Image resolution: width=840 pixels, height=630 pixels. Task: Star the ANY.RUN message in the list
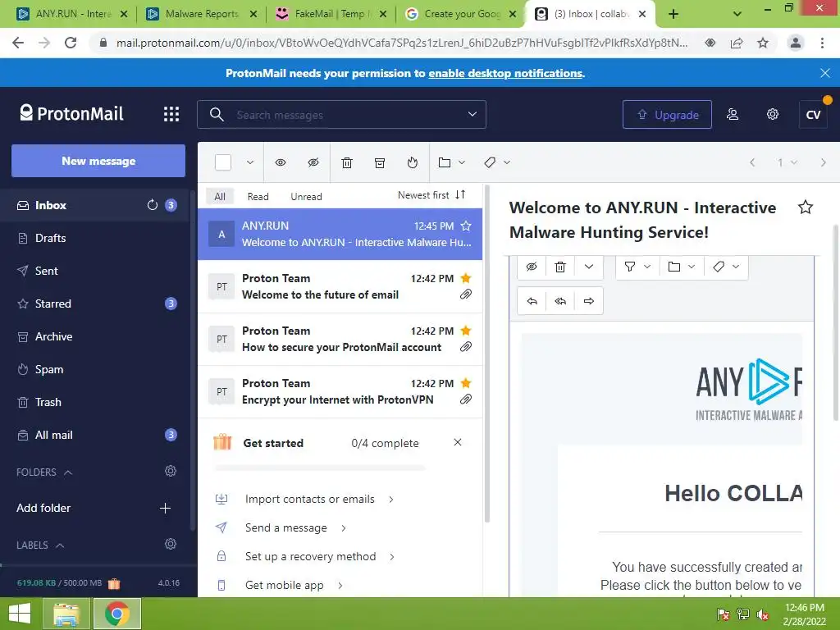[466, 226]
